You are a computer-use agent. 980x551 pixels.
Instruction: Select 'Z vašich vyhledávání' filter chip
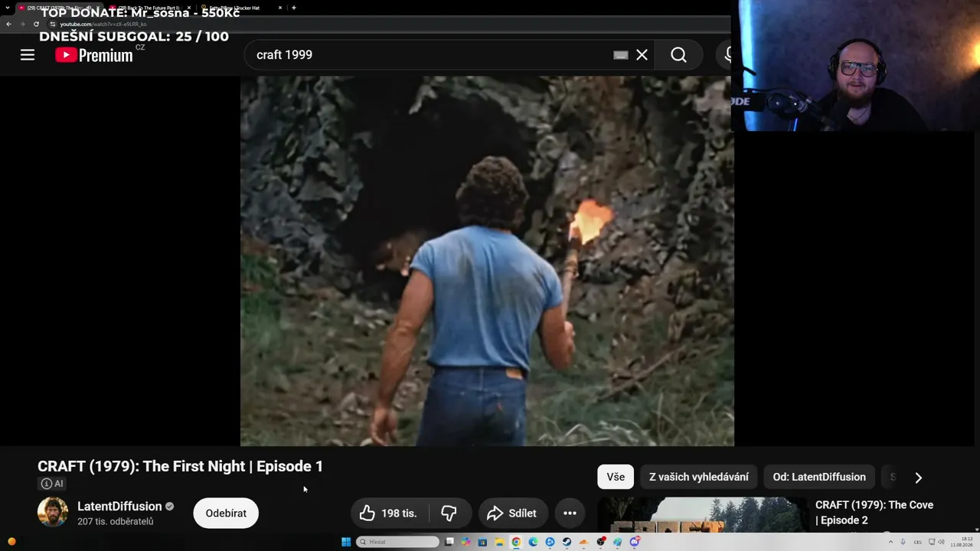pyautogui.click(x=699, y=477)
